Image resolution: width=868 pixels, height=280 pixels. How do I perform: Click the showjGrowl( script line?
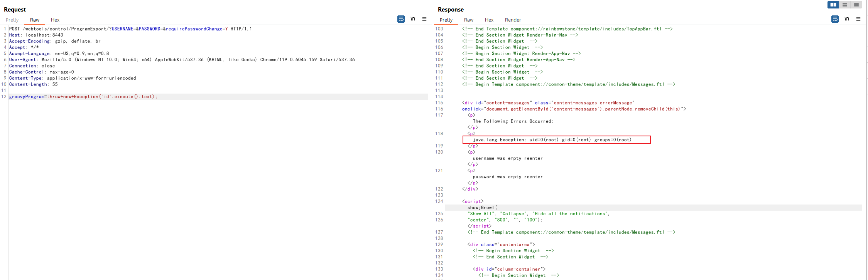[482, 208]
